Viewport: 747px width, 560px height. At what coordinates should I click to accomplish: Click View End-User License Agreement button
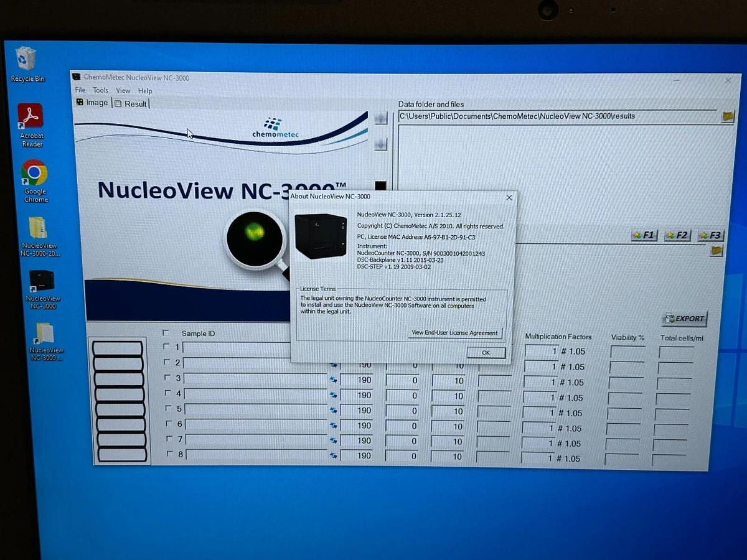[455, 333]
